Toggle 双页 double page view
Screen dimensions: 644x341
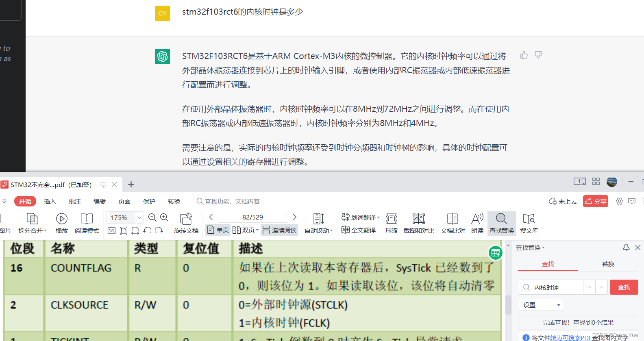click(x=243, y=230)
